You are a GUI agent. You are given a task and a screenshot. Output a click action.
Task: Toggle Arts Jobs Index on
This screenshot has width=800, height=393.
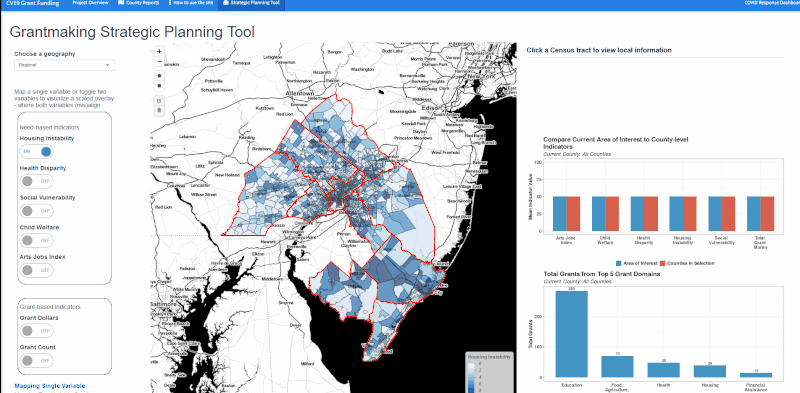coord(36,270)
